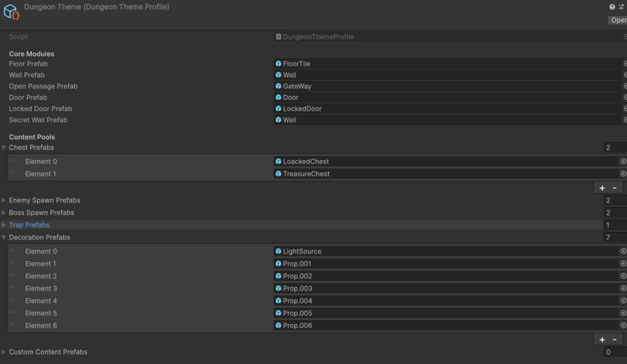Viewport: 627px width, 364px height.
Task: Edit the Boss Spawn Prefabs size field
Action: tap(615, 213)
